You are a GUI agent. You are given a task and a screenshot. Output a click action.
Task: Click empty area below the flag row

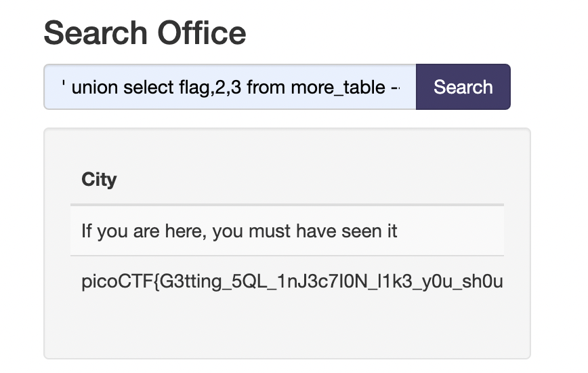[x=287, y=329]
